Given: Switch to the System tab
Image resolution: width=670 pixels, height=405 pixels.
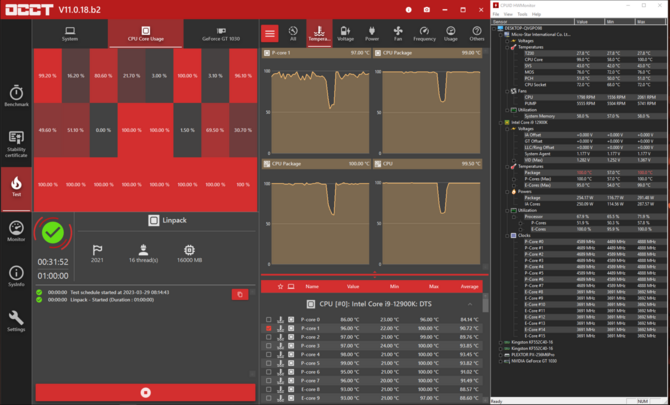Looking at the screenshot, I should tap(70, 34).
